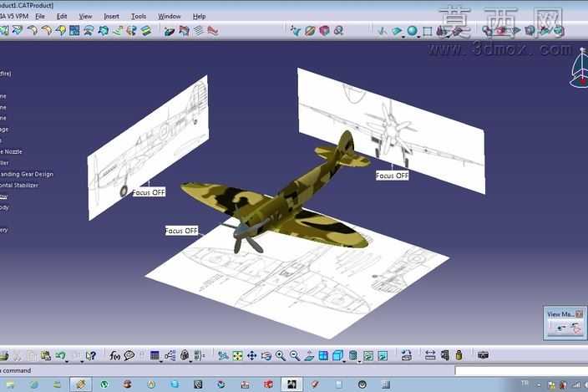This screenshot has height=392, width=588.
Task: Click the striped lines icon in top toolbar
Action: tap(199, 30)
